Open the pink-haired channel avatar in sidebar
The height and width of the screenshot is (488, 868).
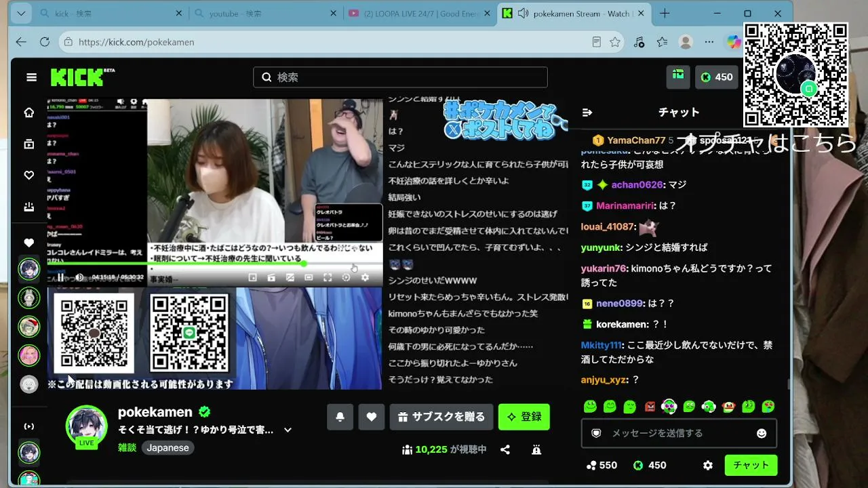(x=29, y=355)
